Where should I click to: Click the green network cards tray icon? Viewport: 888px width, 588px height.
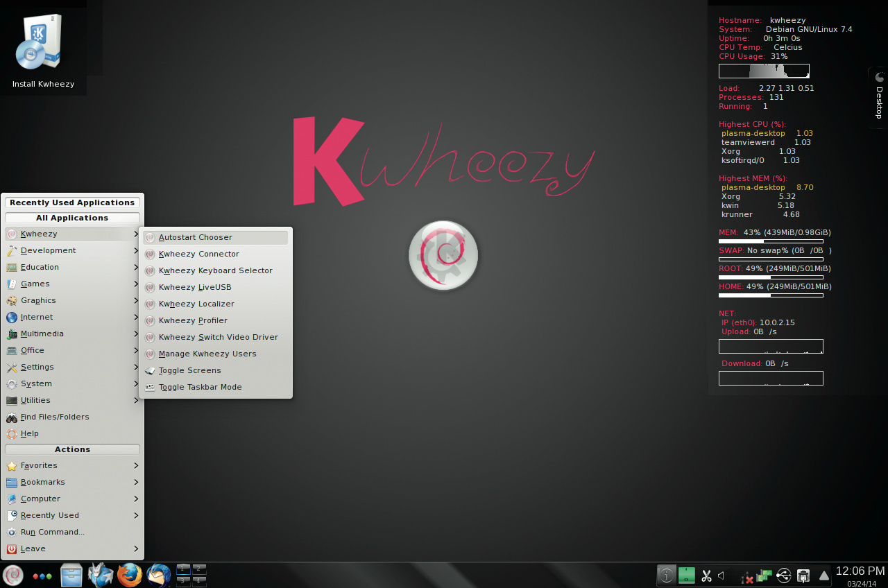pyautogui.click(x=765, y=575)
